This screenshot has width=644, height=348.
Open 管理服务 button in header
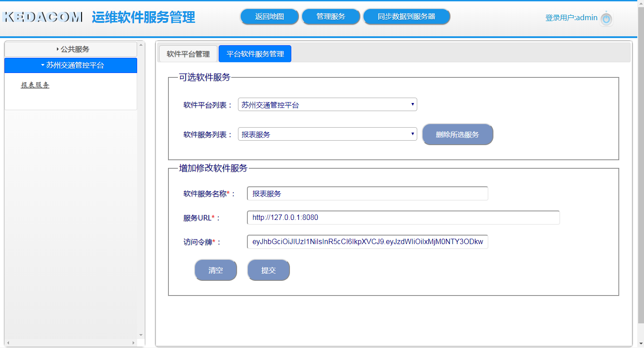[x=331, y=17]
